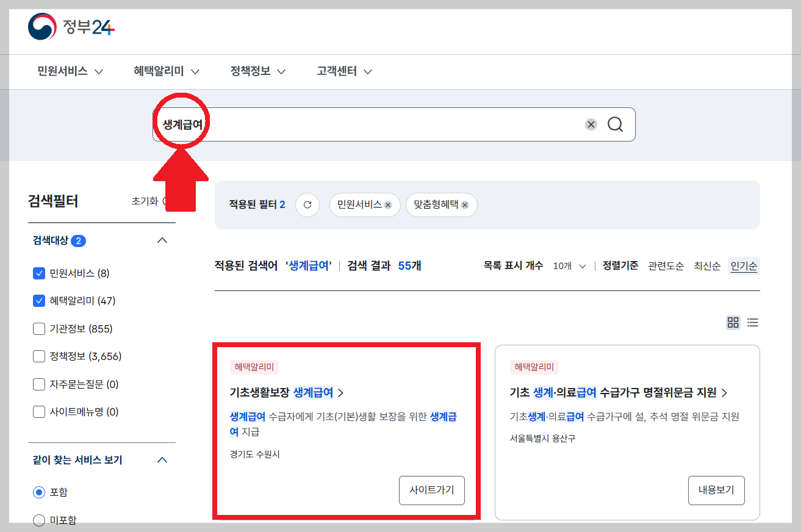
Task: Open the 목록 표시 개수 dropdown
Action: 569,265
